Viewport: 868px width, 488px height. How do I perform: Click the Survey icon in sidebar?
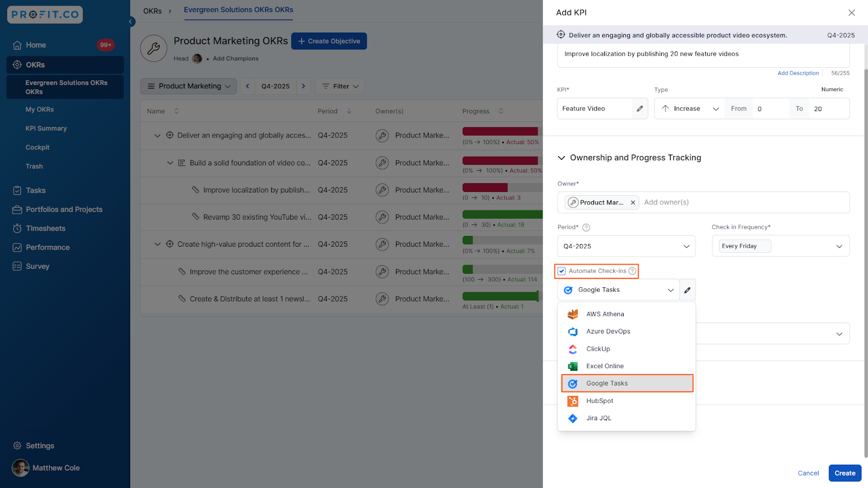click(17, 266)
